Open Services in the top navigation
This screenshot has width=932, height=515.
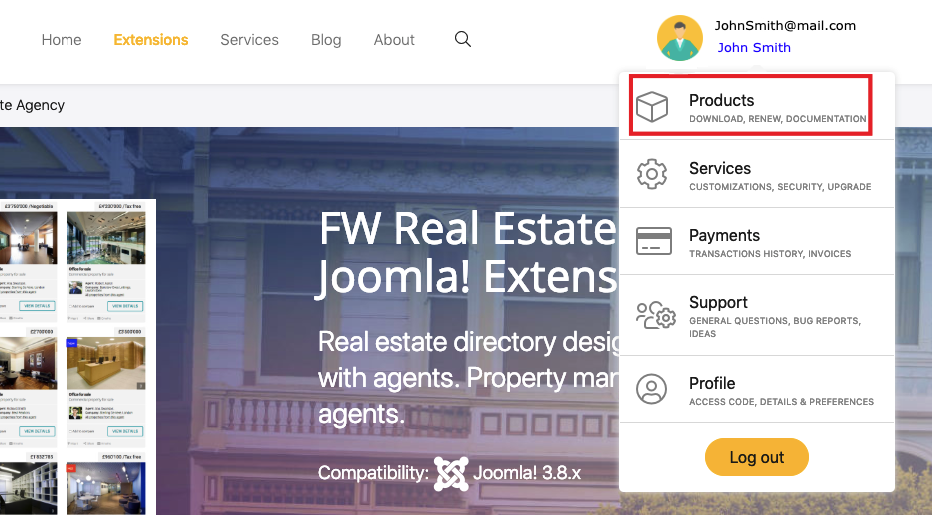tap(249, 40)
